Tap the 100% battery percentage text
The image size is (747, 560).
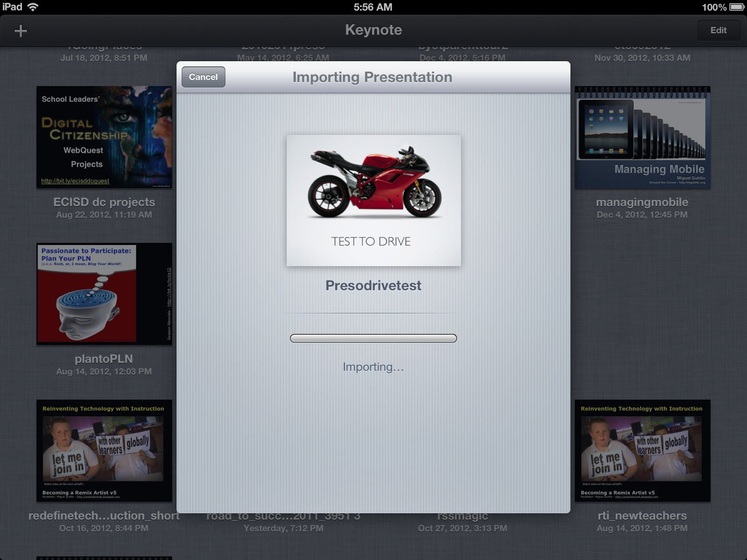(714, 7)
